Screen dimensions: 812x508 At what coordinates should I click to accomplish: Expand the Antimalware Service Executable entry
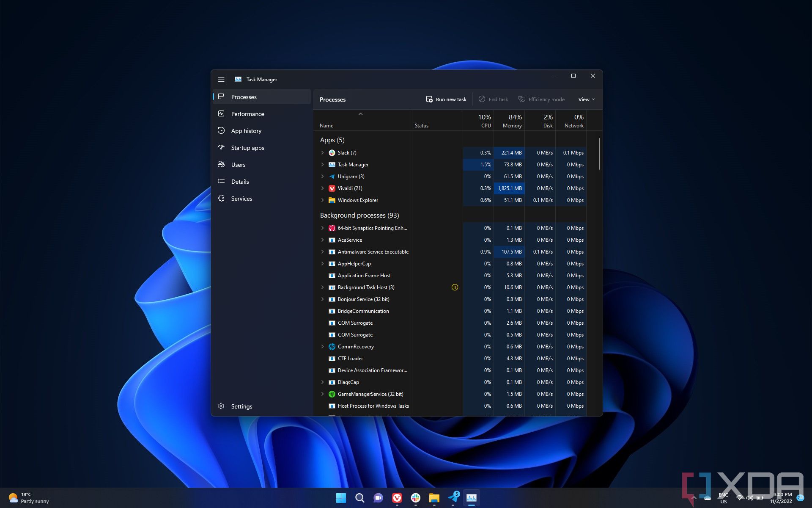coord(323,252)
